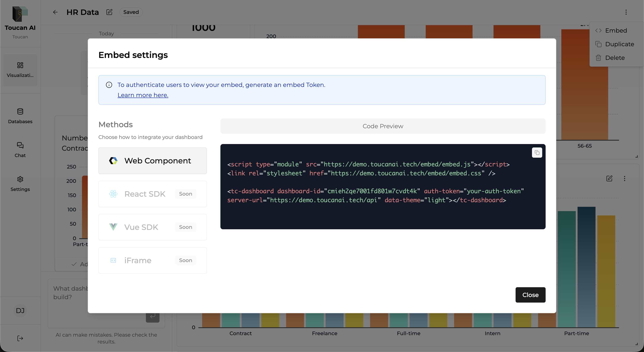Click the logout icon at bottom left
This screenshot has width=644, height=352.
[x=20, y=338]
